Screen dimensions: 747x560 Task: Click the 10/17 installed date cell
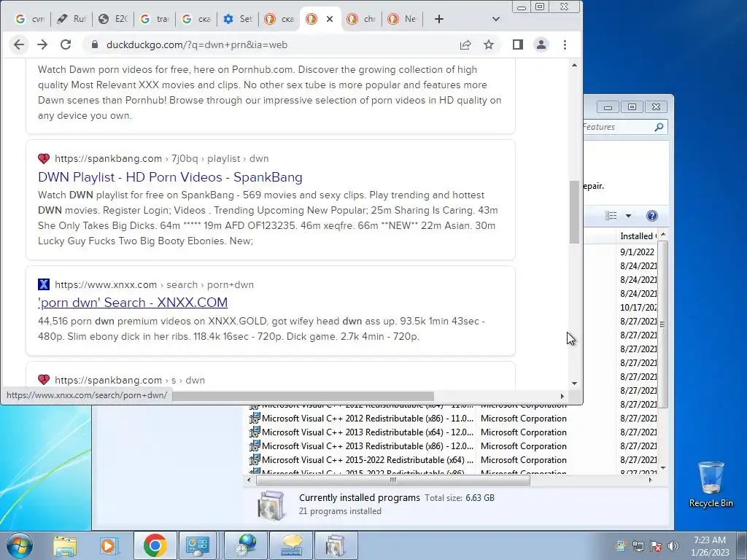coord(638,308)
